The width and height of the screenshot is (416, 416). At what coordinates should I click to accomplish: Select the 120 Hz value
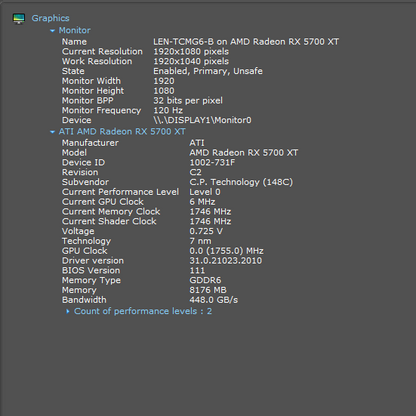pos(168,111)
